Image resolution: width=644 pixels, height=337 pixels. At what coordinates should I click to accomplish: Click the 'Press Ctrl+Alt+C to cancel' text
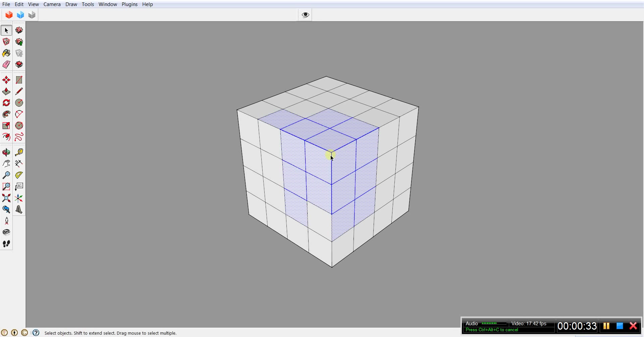point(492,330)
